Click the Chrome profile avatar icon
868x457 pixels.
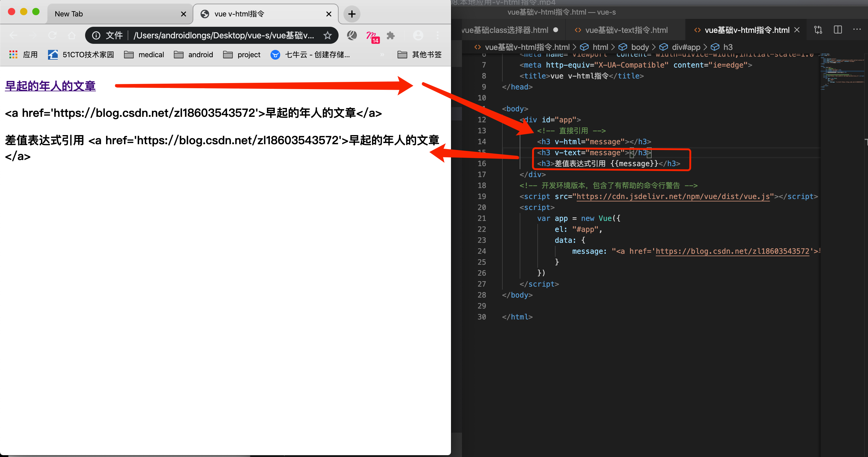[418, 35]
